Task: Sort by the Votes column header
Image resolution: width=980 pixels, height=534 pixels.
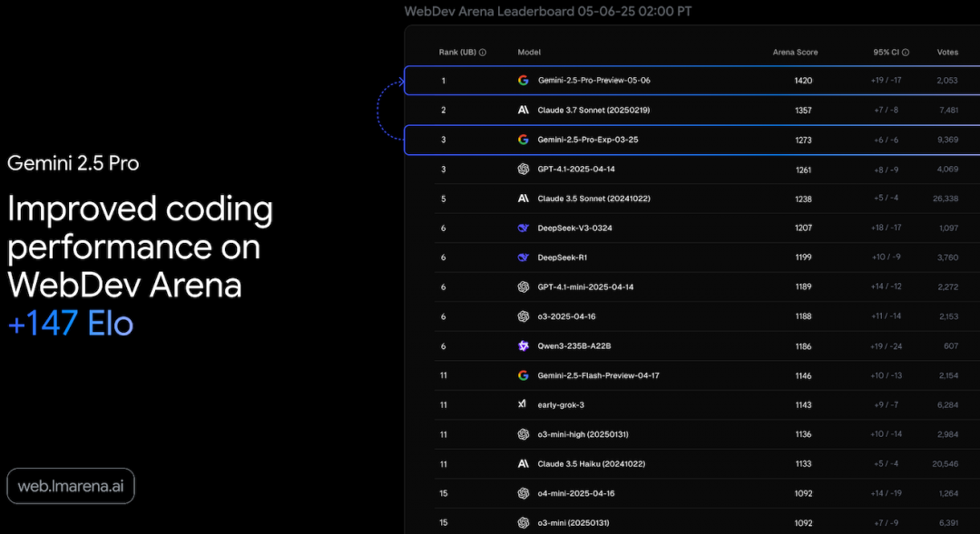Action: click(x=947, y=53)
